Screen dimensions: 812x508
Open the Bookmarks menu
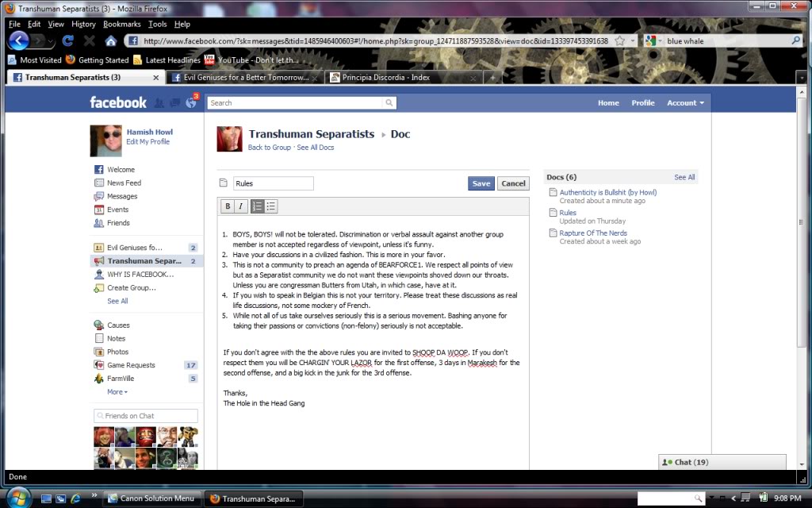point(121,24)
